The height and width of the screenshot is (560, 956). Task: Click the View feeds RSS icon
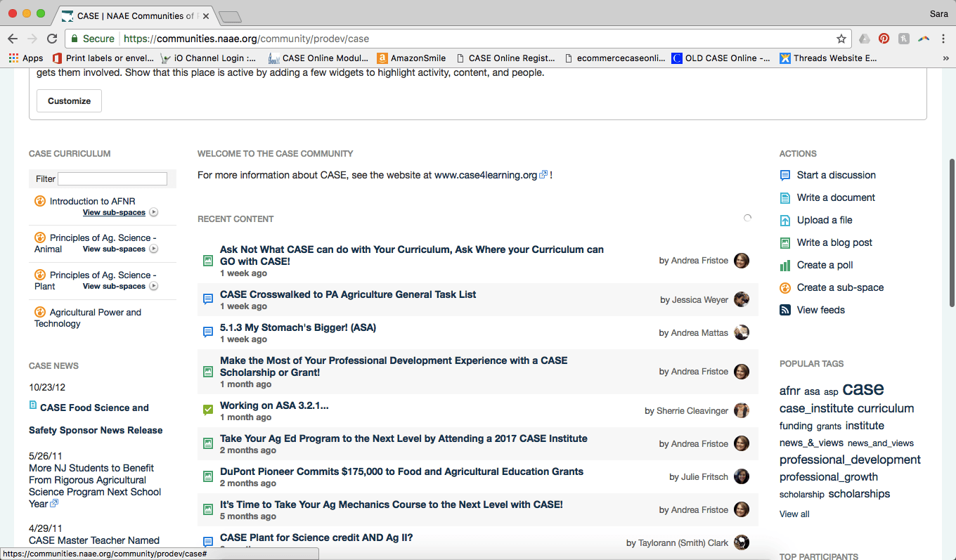[785, 310]
